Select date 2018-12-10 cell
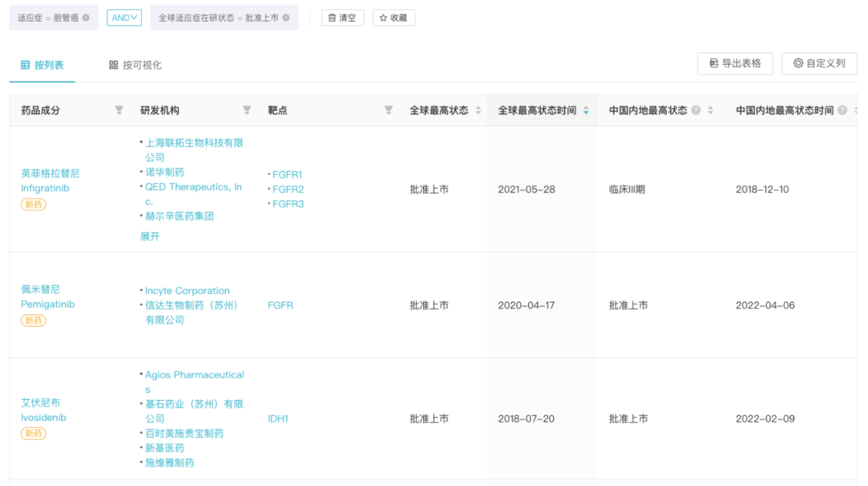Screen dimensions: 868x486 point(762,190)
